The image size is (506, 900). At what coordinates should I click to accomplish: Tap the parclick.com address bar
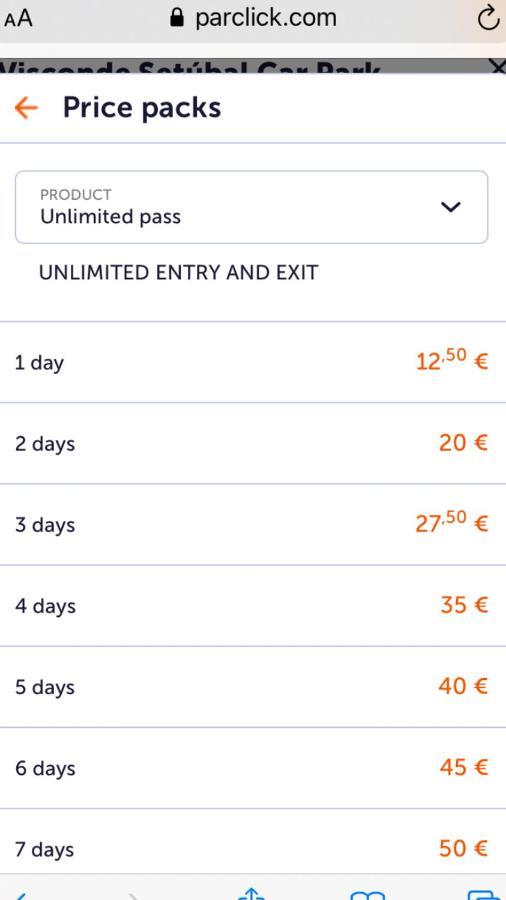click(253, 18)
